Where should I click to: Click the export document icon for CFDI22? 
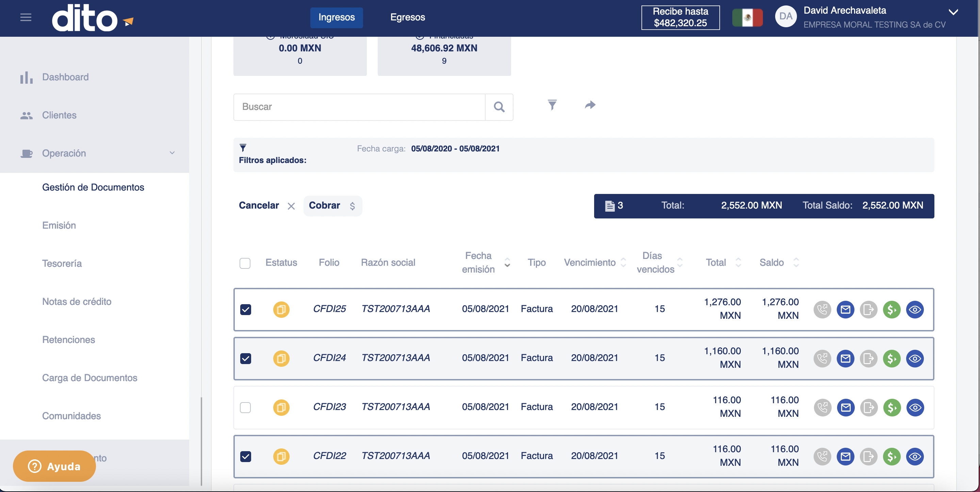tap(868, 456)
